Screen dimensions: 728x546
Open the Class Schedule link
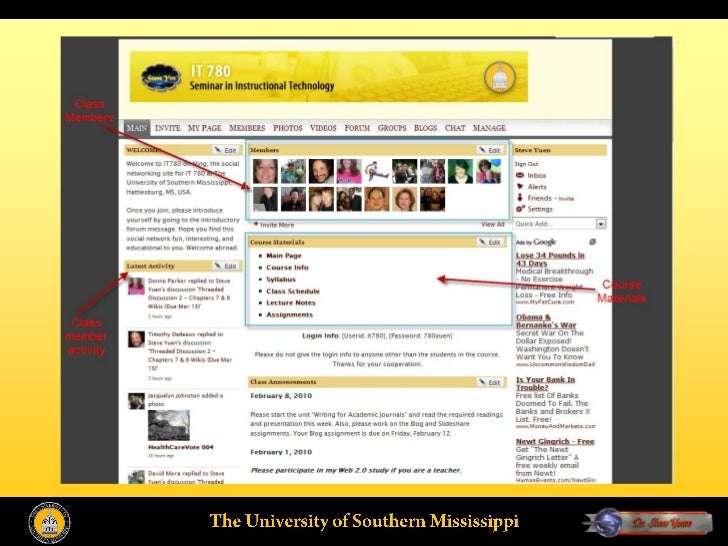click(x=293, y=291)
